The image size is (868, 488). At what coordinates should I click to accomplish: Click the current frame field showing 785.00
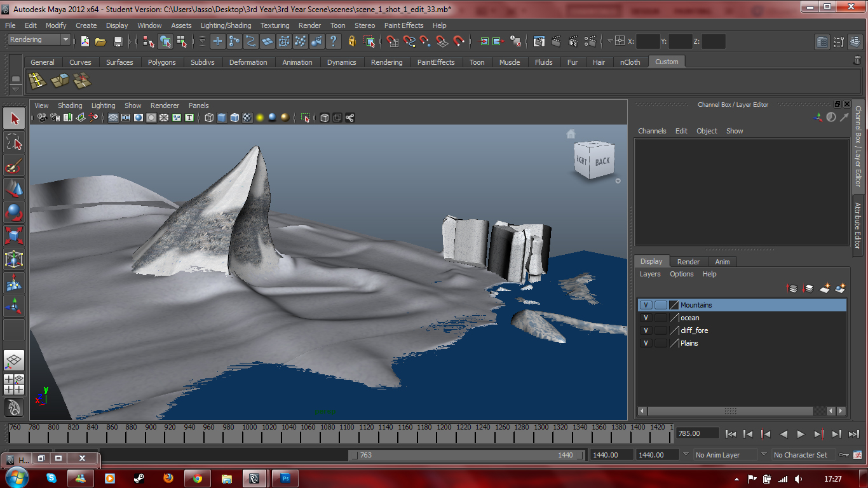[x=697, y=433]
